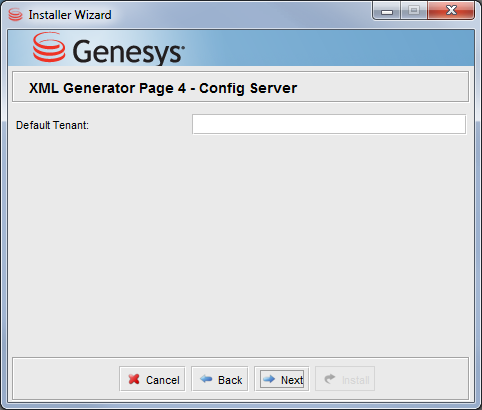Click the disabled maximize window button
482x410 pixels.
click(414, 11)
